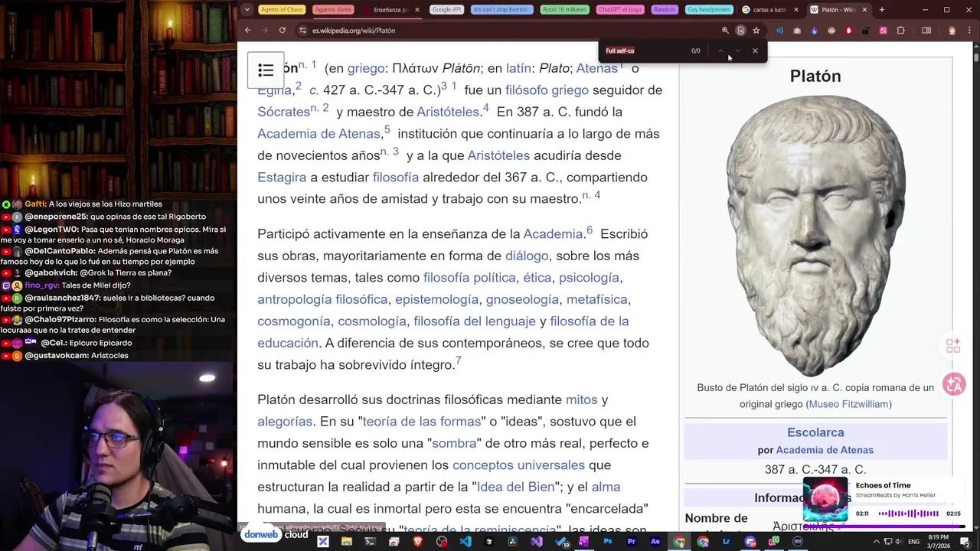Switch to Agarrini librini tab group
The width and height of the screenshot is (980, 551).
pos(333,10)
